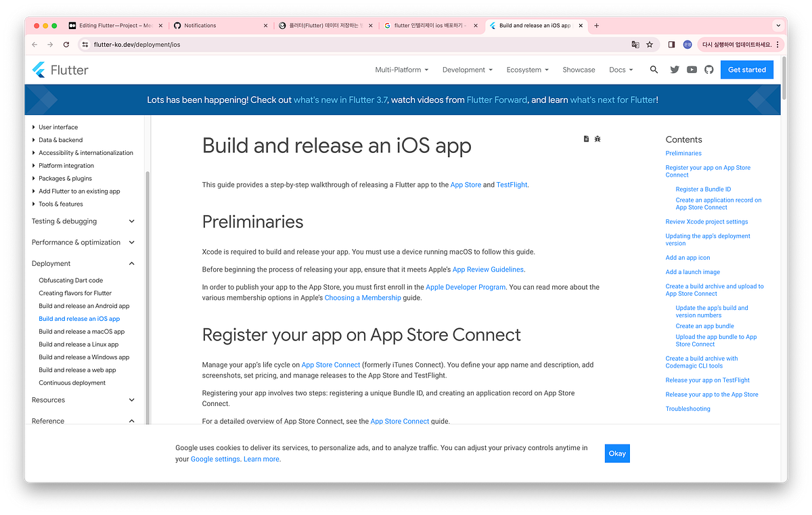Open Google settings link in cookie notice
This screenshot has height=515, width=812.
(215, 459)
